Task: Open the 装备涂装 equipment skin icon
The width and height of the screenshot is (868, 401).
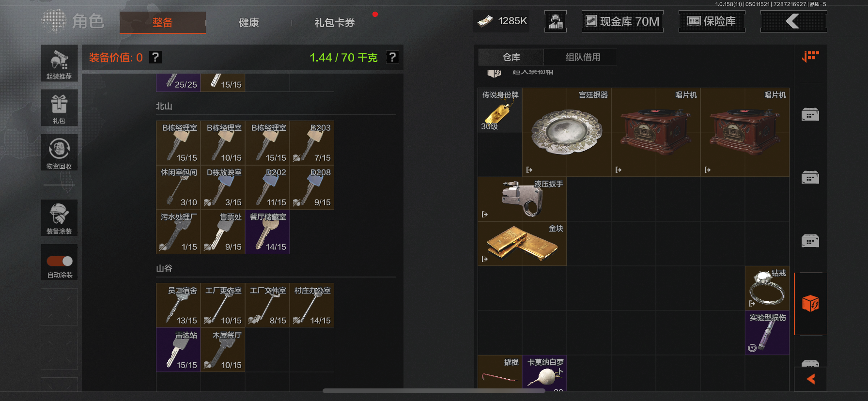Action: (x=59, y=218)
